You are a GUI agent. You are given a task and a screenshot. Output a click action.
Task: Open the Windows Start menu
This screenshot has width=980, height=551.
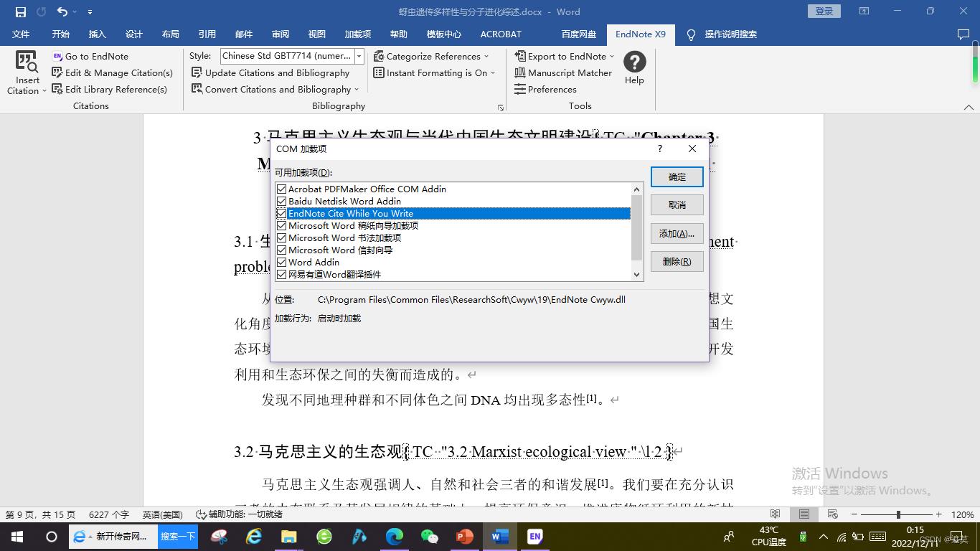17,537
